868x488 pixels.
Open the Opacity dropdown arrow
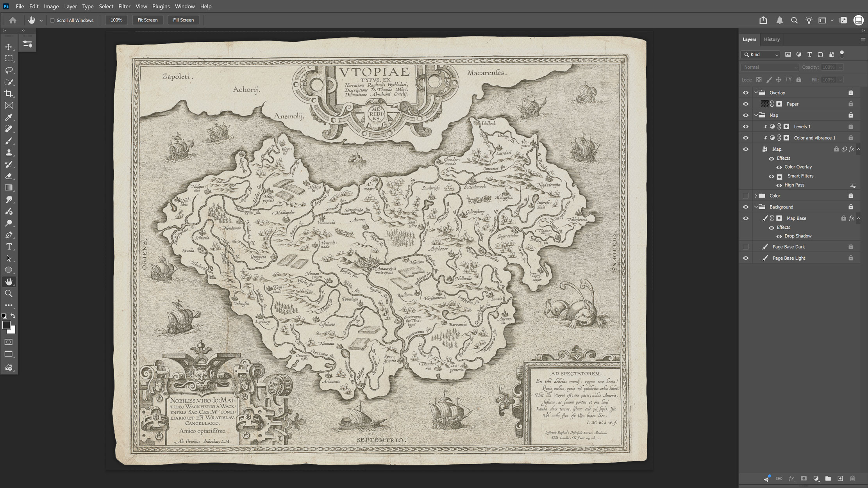coord(840,68)
